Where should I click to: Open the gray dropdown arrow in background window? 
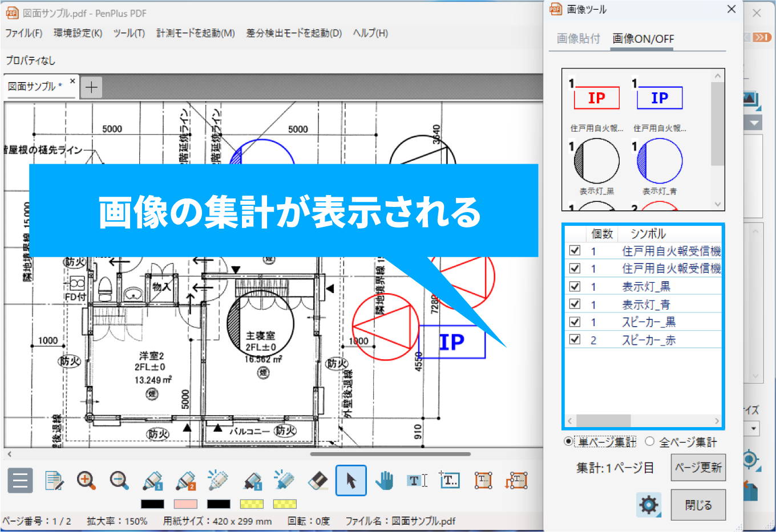(754, 123)
